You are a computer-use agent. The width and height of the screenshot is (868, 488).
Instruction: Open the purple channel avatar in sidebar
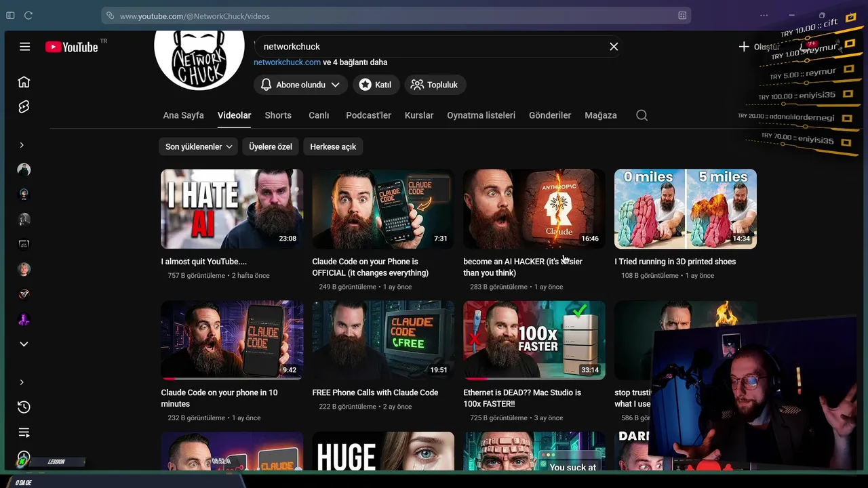pyautogui.click(x=24, y=319)
